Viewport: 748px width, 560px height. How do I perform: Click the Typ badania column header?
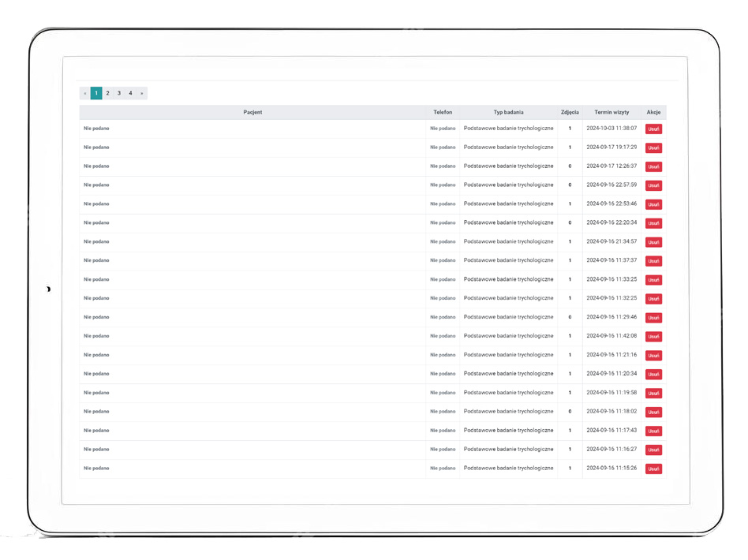[x=508, y=113]
